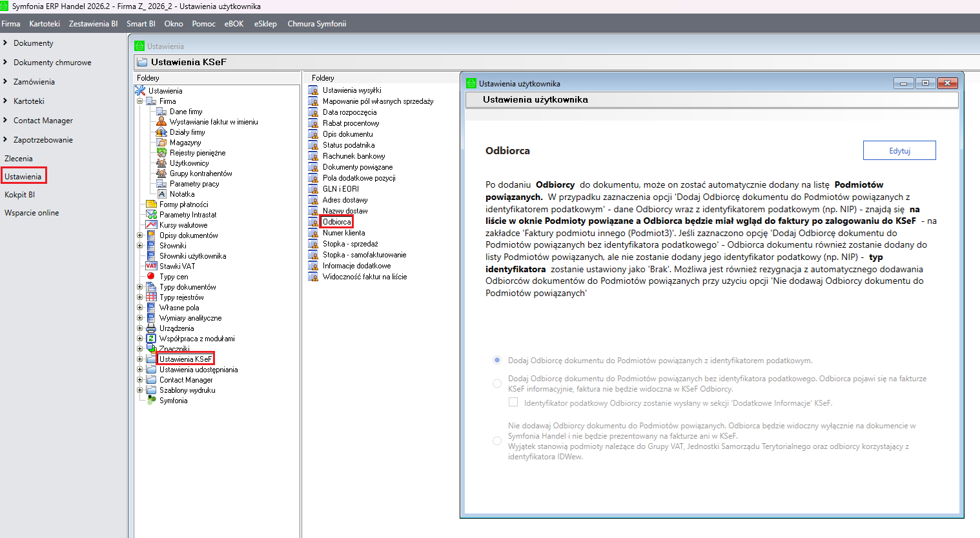This screenshot has width=980, height=538.
Task: Click the Urządzenia printer icon
Action: pos(151,328)
